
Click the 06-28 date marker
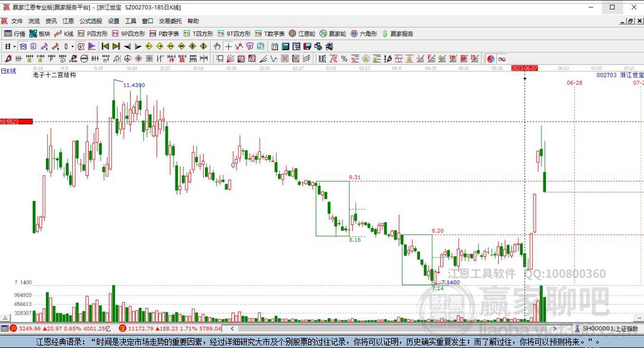point(574,82)
